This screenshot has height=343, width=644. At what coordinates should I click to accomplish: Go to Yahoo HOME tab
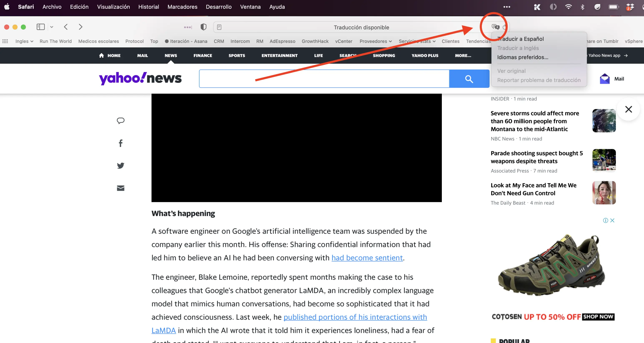tap(110, 55)
